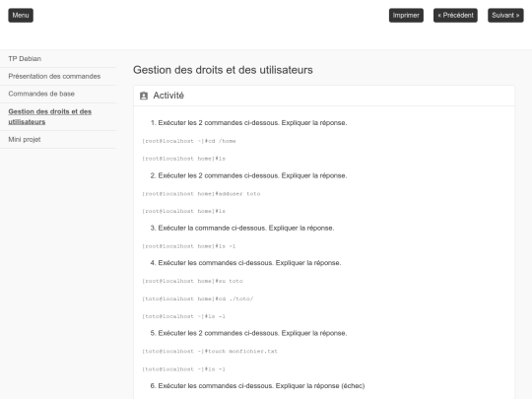The width and height of the screenshot is (532, 399).
Task: Go to next page with Suivant
Action: [x=505, y=15]
